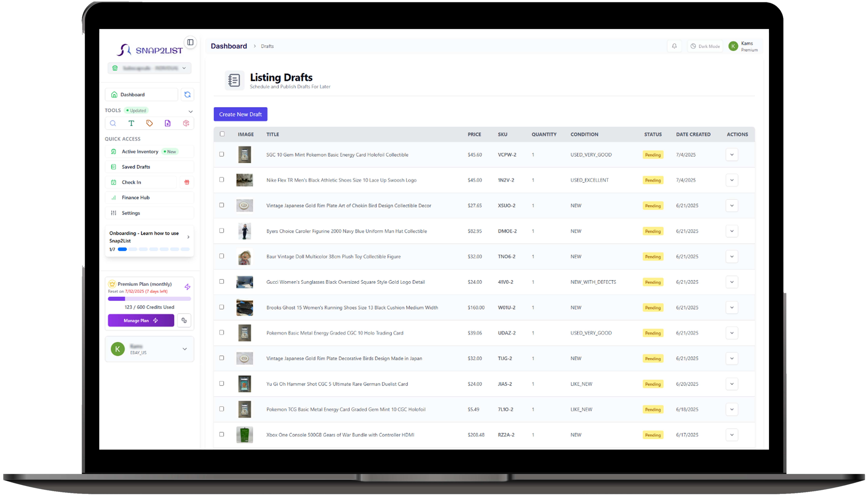Check the Nike Flex TR shoes row checkbox
This screenshot has width=868, height=496.
point(222,180)
